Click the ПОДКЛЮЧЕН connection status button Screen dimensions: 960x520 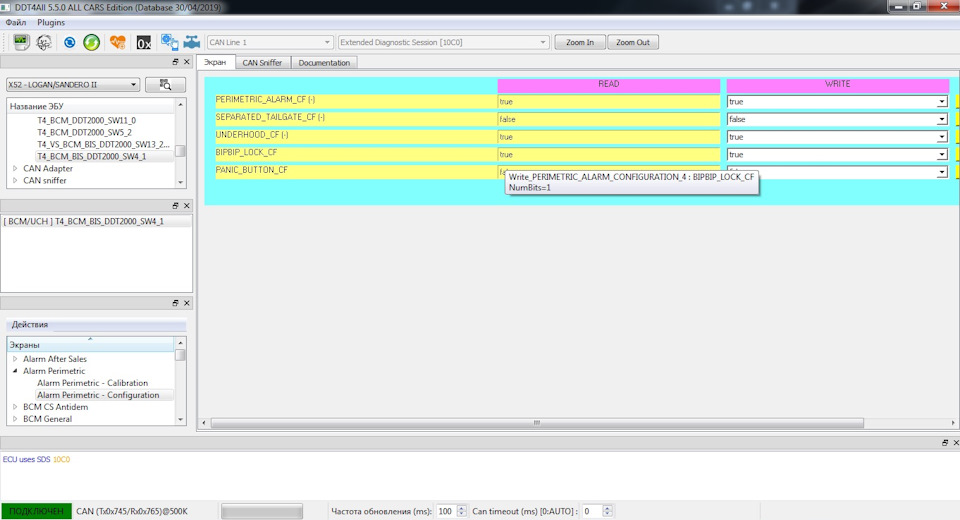point(36,511)
